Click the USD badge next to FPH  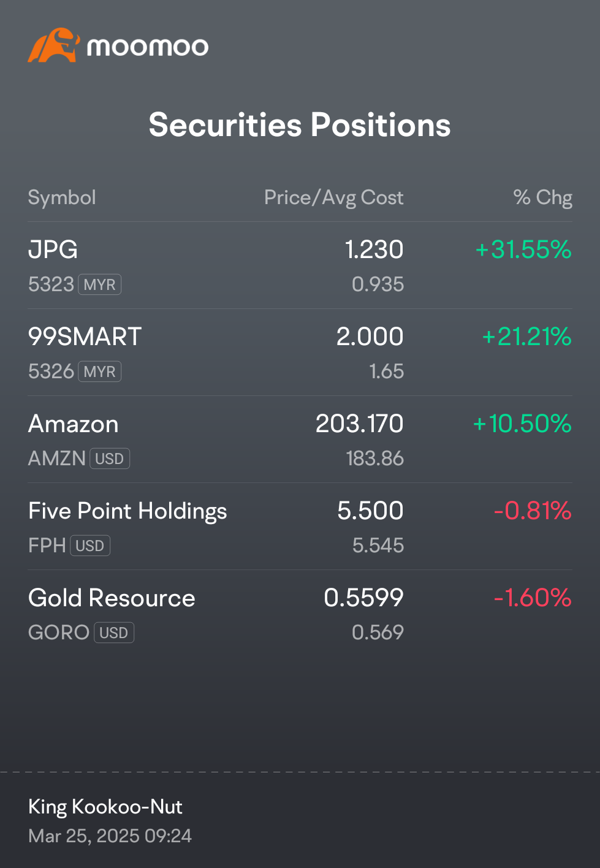coord(90,546)
